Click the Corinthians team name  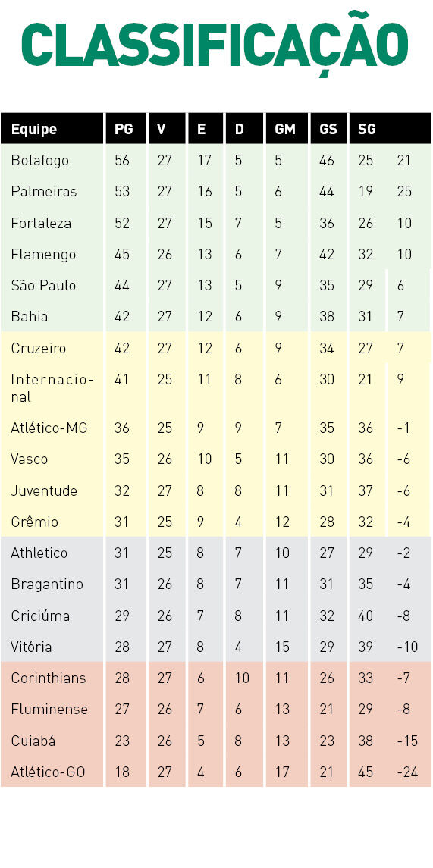49,678
